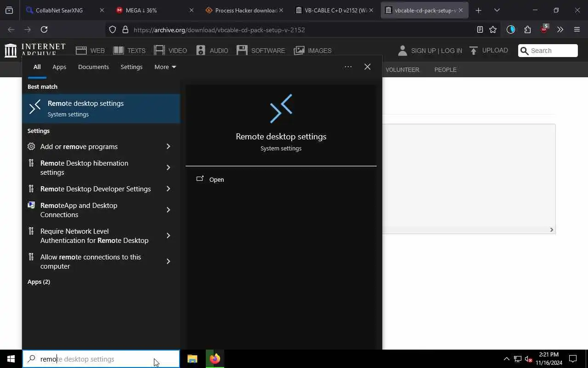Expand RemoteApp and Desktop Connections arrow
Viewport: 588px width, 368px height.
click(169, 210)
